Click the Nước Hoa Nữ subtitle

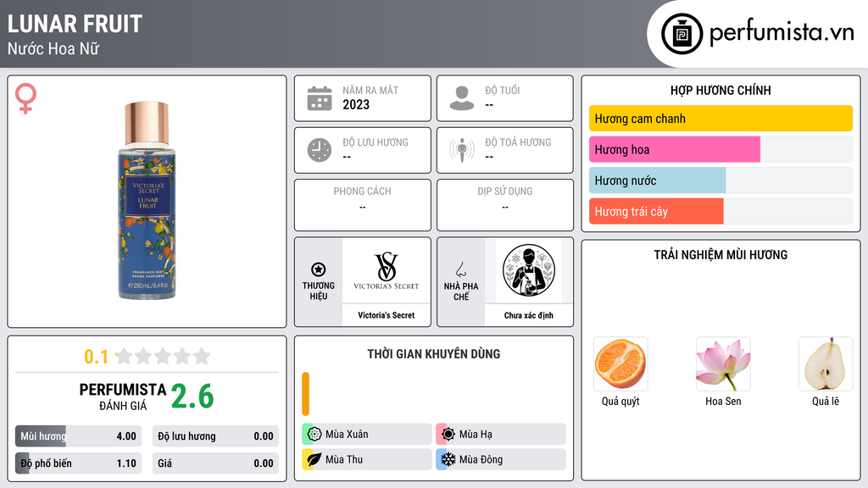coord(53,49)
